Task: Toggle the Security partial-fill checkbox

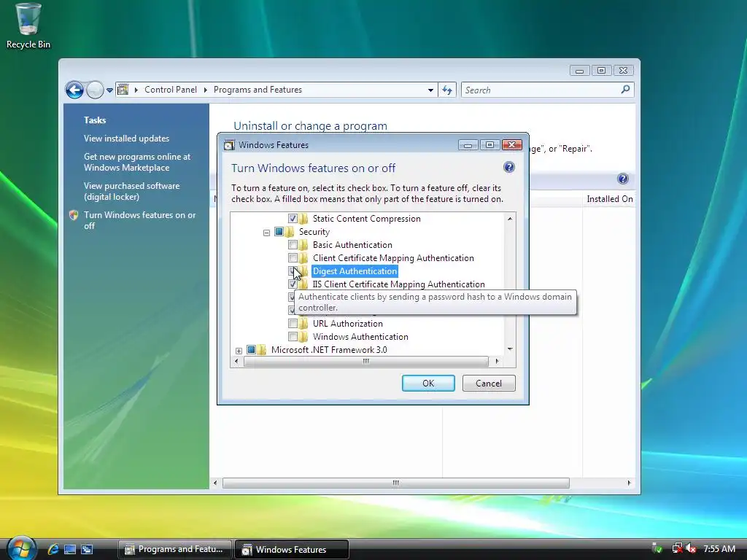Action: click(x=279, y=232)
